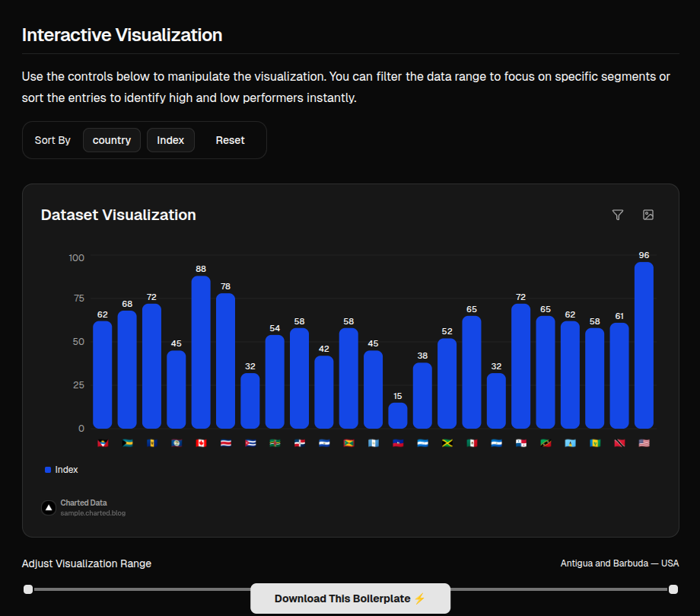Click the USA flag on the x-axis

644,442
